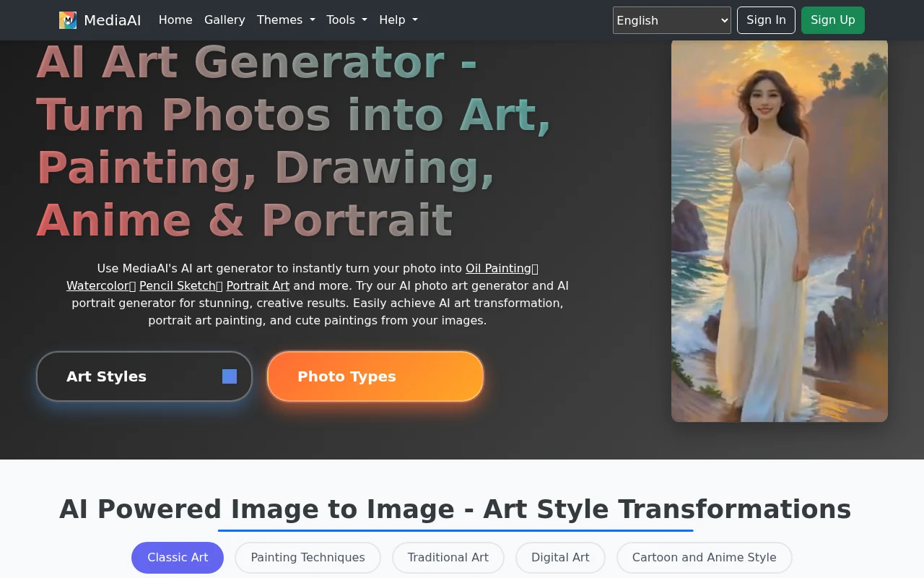
Task: Click the woman in white dress painting
Action: click(x=779, y=231)
